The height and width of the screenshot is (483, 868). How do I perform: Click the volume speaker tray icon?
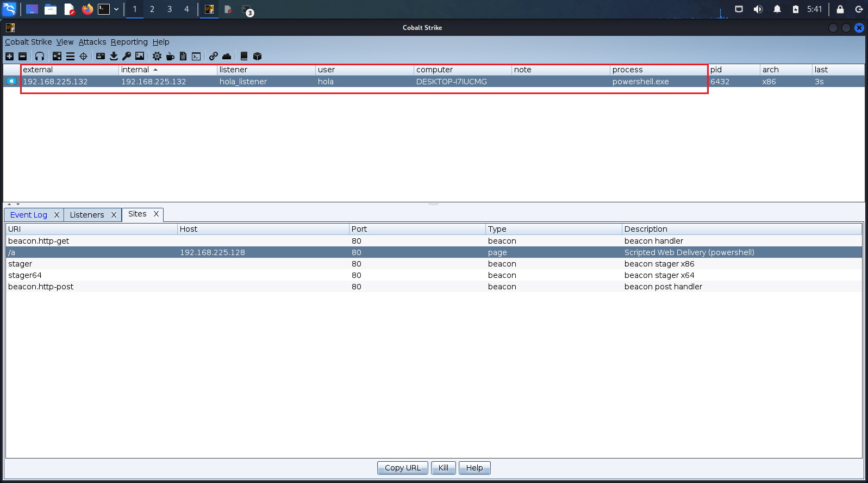tap(758, 9)
